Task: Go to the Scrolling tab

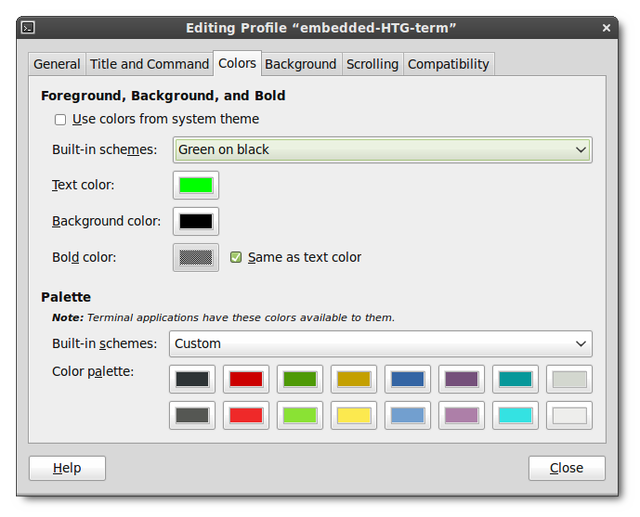Action: coord(372,64)
